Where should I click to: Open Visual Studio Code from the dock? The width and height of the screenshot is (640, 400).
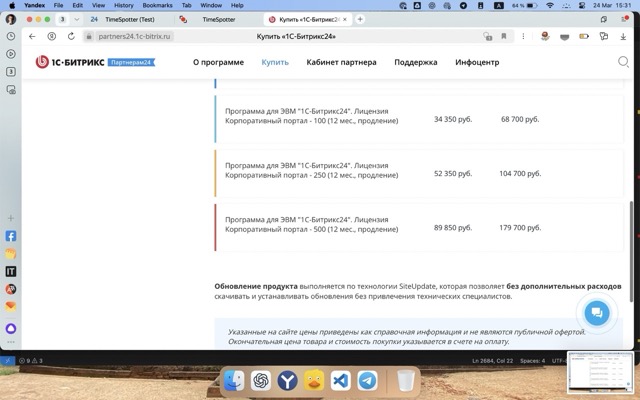(x=341, y=381)
